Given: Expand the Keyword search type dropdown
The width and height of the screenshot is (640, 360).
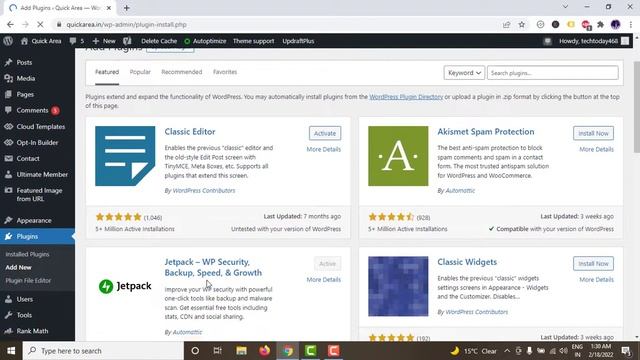Looking at the screenshot, I should point(464,73).
